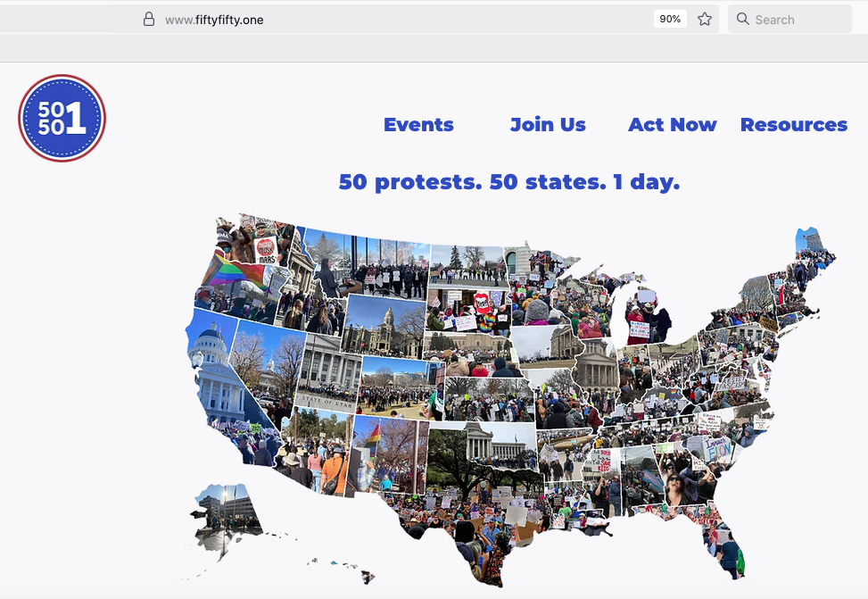The height and width of the screenshot is (599, 868).
Task: Reset zoom using the 90% badge
Action: coord(670,20)
